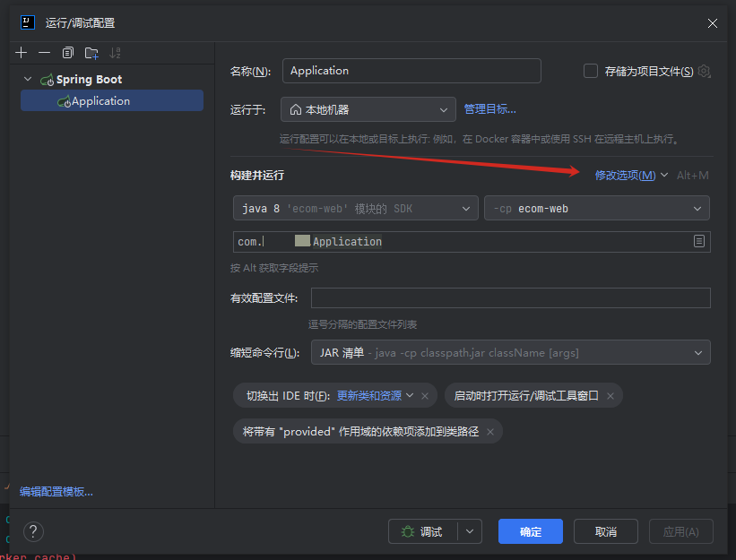The height and width of the screenshot is (560, 736).
Task: Enable 存储为项目文件 checkbox
Action: pyautogui.click(x=591, y=71)
